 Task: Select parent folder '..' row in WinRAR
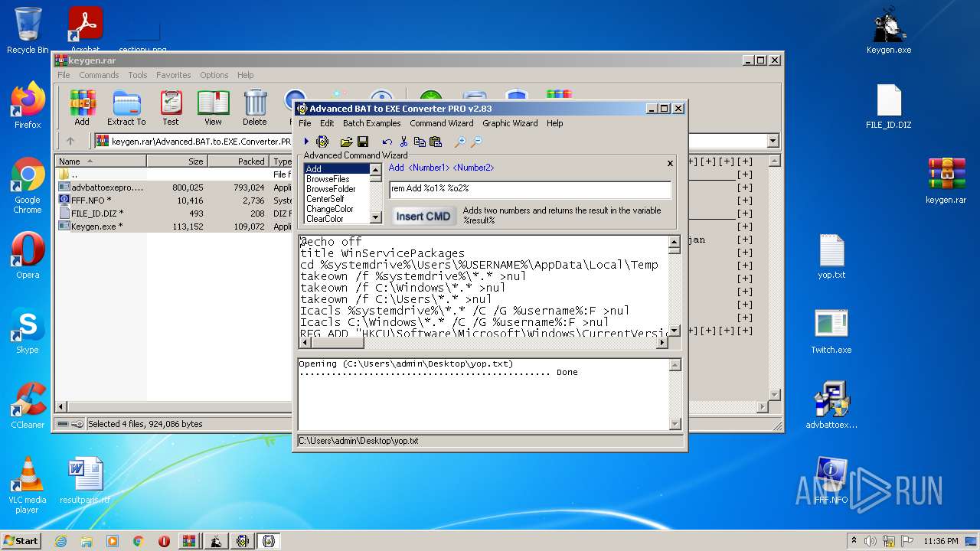pos(173,174)
